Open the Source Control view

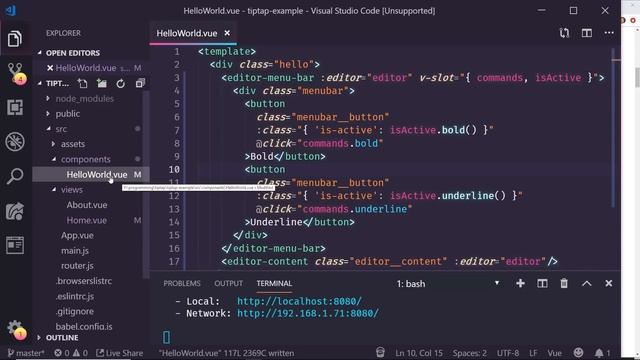pos(16,73)
